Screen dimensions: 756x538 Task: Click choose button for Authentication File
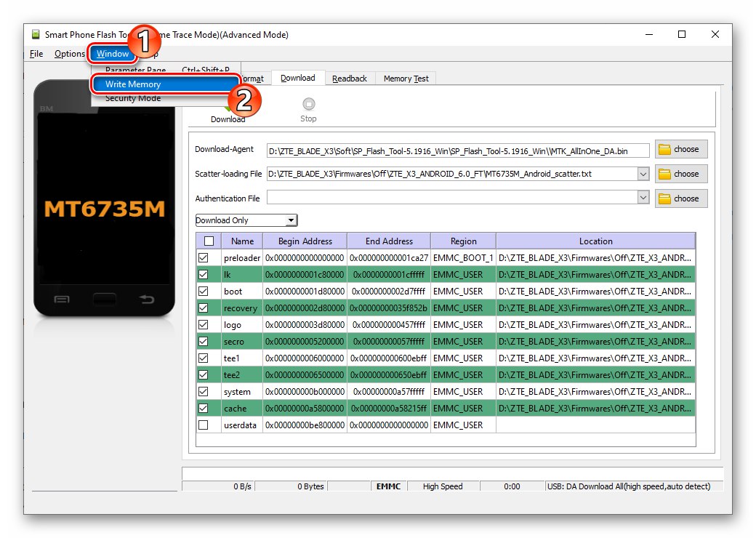pos(681,198)
